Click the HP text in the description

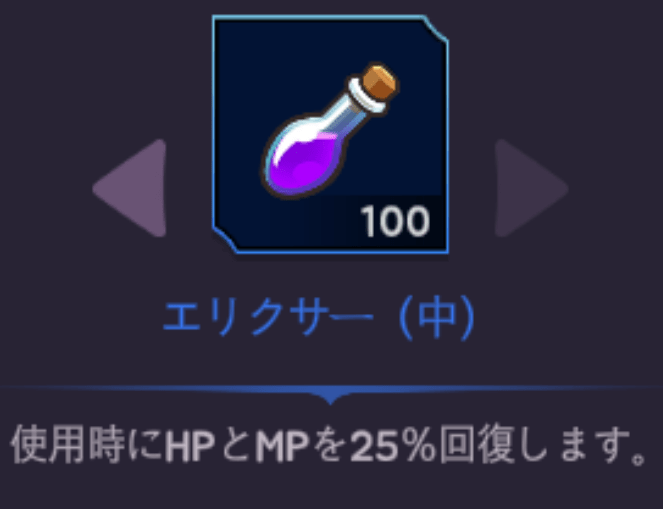coord(190,447)
